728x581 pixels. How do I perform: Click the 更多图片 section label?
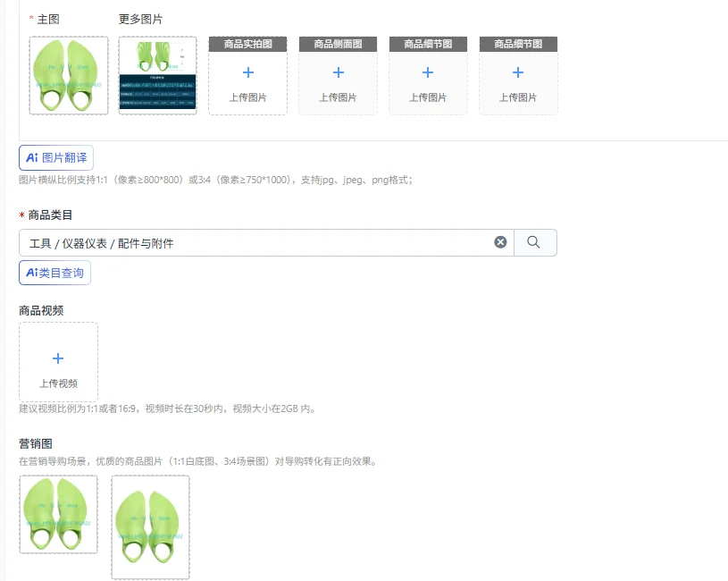tap(140, 20)
